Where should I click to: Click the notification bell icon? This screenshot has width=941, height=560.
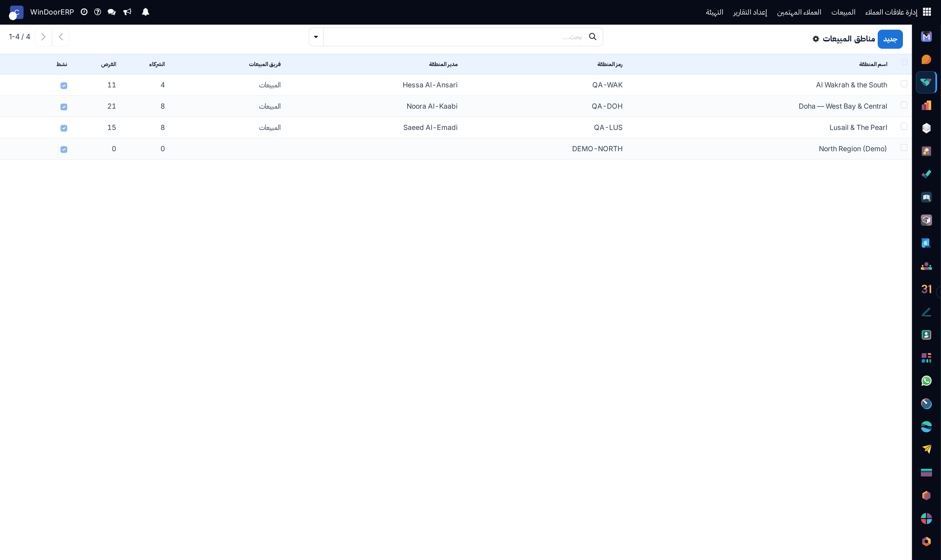click(x=145, y=12)
